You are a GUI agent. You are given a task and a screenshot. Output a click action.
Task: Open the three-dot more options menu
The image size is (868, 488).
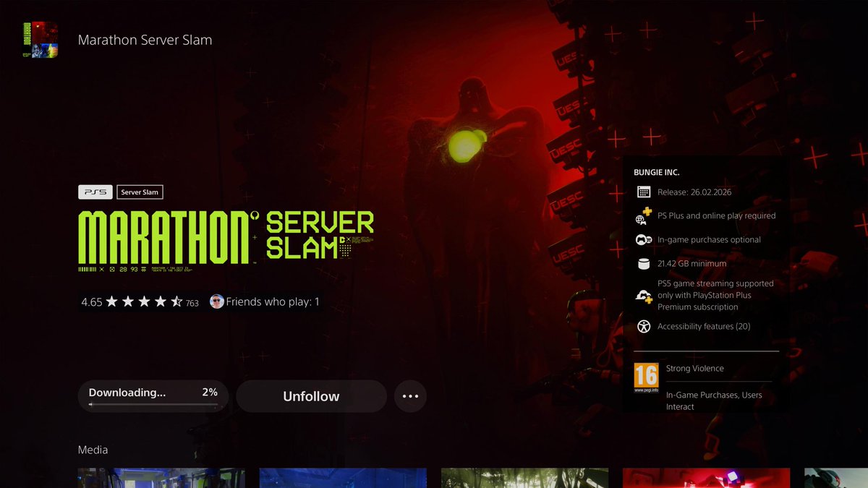pos(410,396)
